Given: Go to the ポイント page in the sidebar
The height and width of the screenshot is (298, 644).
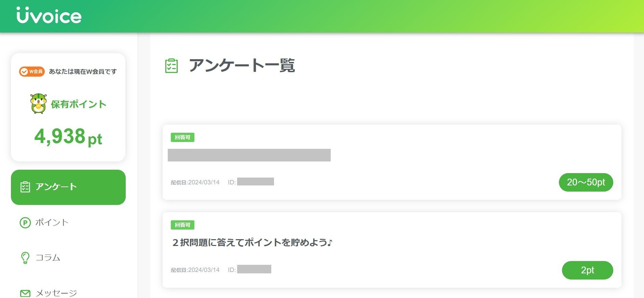Looking at the screenshot, I should tap(52, 222).
